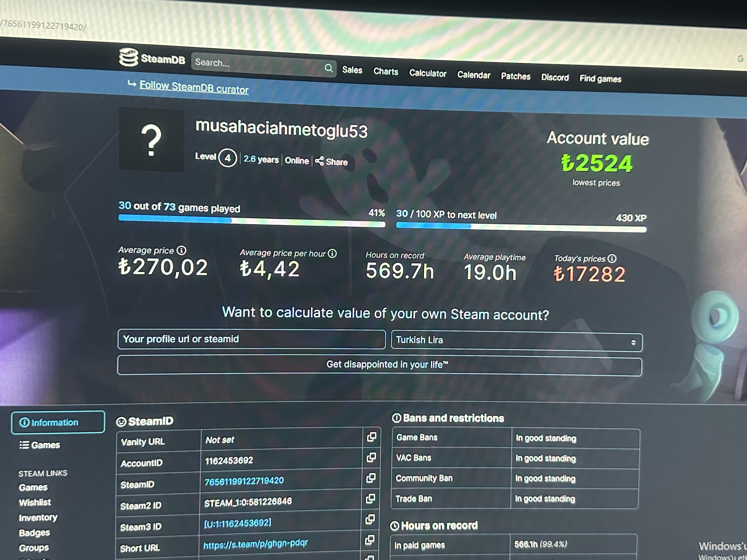The height and width of the screenshot is (560, 747).
Task: Click the username musahaciahmetoglu53
Action: pos(281,129)
